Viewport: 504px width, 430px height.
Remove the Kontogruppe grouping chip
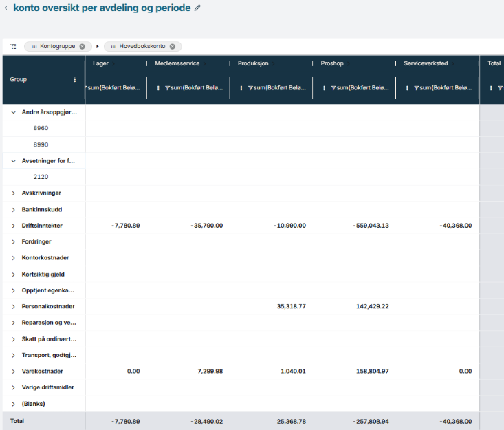[83, 46]
